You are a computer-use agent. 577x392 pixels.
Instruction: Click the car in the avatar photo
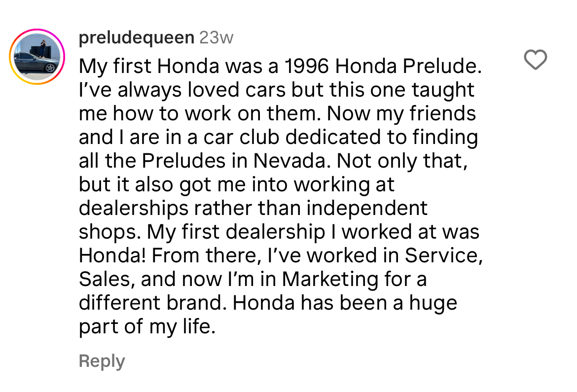(x=36, y=64)
